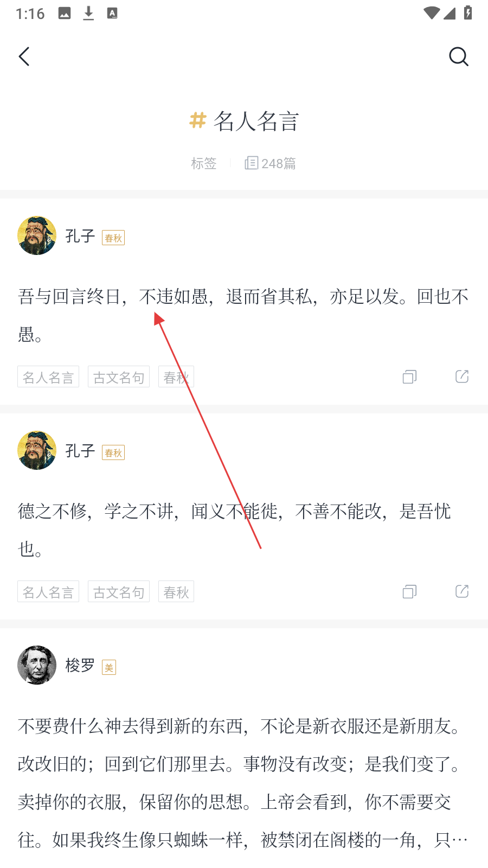This screenshot has height=868, width=488.
Task: Tap the 美 badge beside 梭罗
Action: click(x=109, y=668)
